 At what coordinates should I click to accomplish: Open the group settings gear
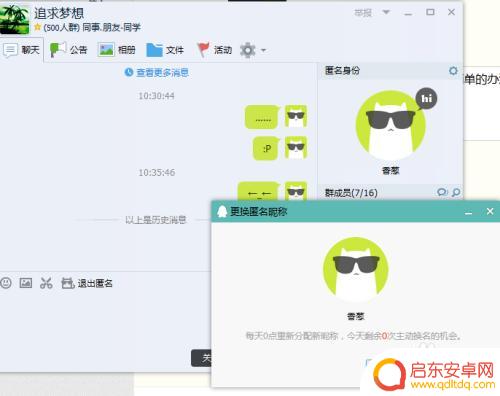248,50
